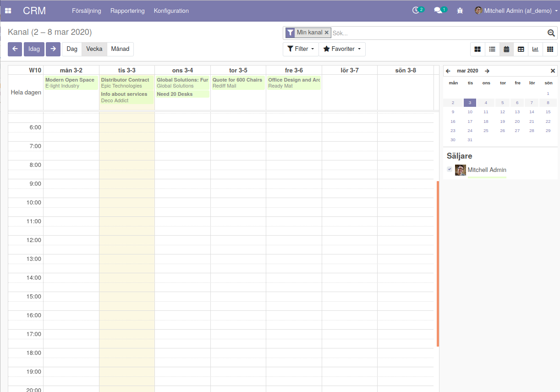Click Mitchell Admin avatar in top bar
The height and width of the screenshot is (392, 560).
point(478,11)
